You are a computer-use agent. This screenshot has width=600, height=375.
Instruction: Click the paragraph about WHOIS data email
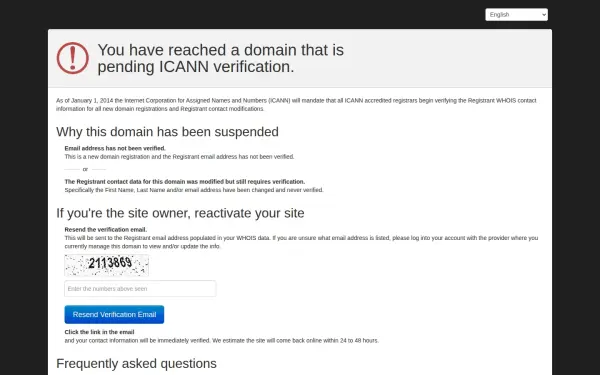coord(301,242)
